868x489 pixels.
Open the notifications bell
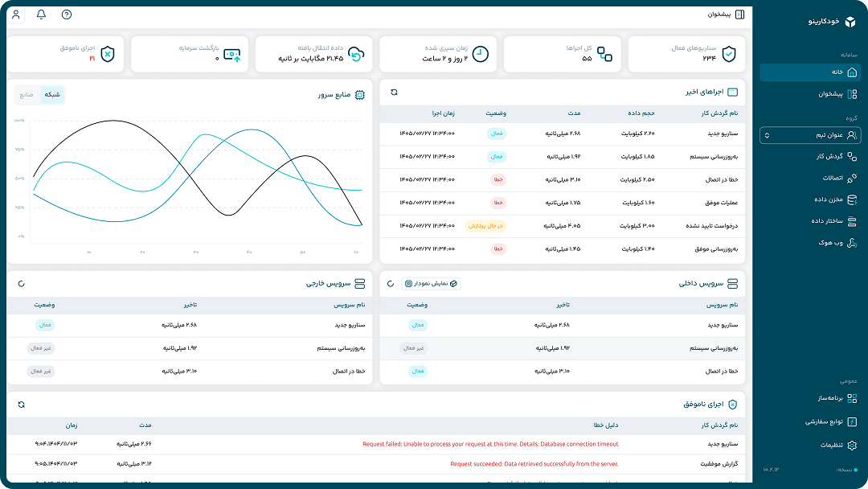coord(41,14)
